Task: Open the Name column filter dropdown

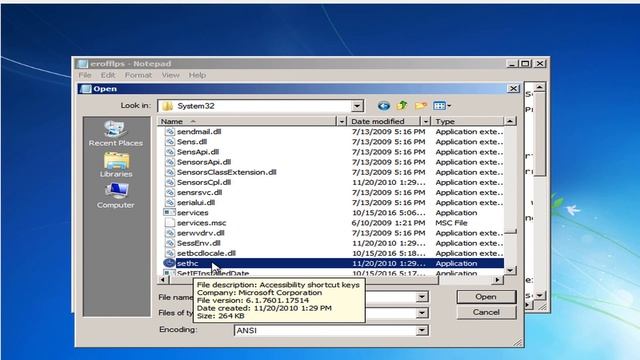Action: (342, 121)
